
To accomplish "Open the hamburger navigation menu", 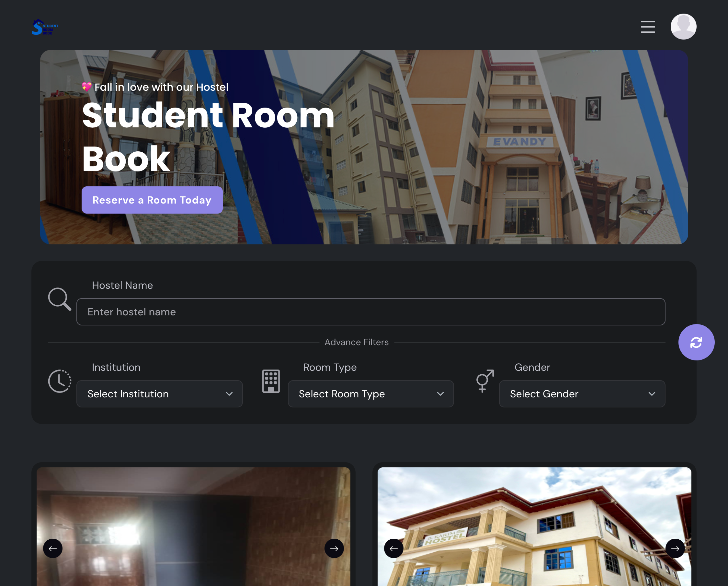I will (648, 27).
